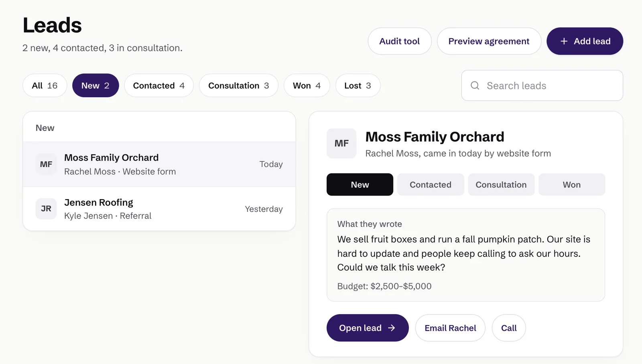
Task: Click the Rachel Moss · Website form subtitle
Action: pyautogui.click(x=120, y=172)
